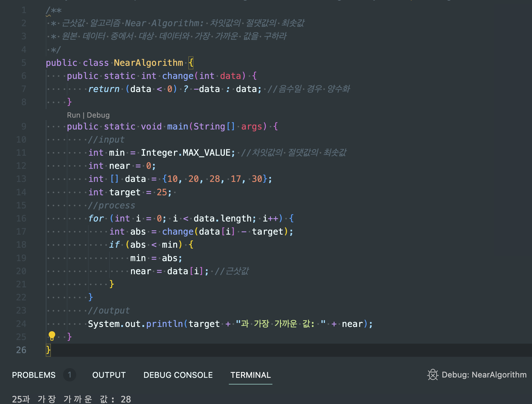
Task: Select the DEBUG CONSOLE tab
Action: point(178,375)
